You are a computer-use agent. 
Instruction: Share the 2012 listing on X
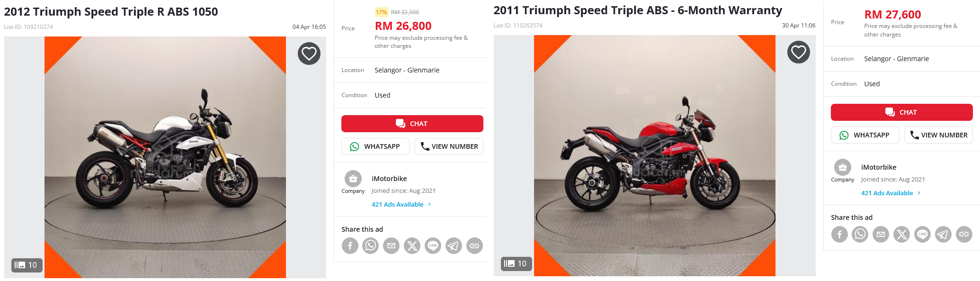[x=412, y=245]
